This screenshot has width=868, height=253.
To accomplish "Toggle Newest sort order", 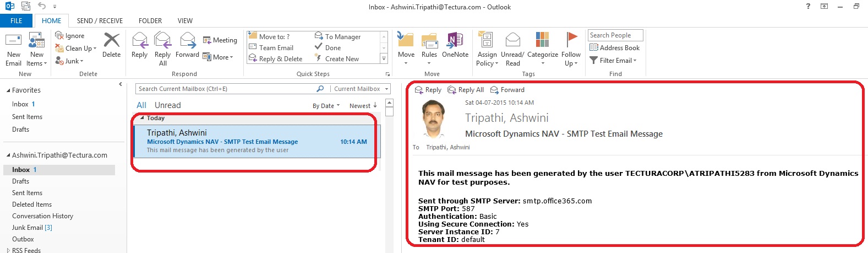I will pyautogui.click(x=363, y=106).
